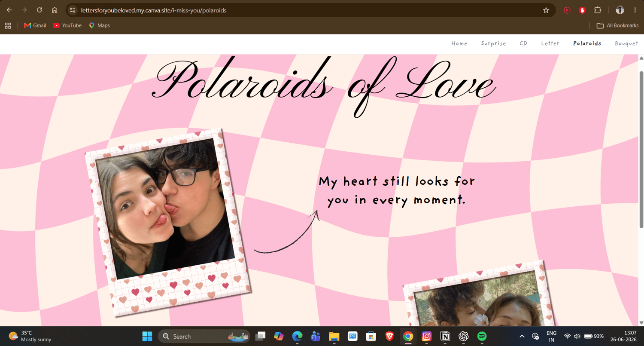Open Microsoft Edge from the taskbar

click(x=297, y=336)
